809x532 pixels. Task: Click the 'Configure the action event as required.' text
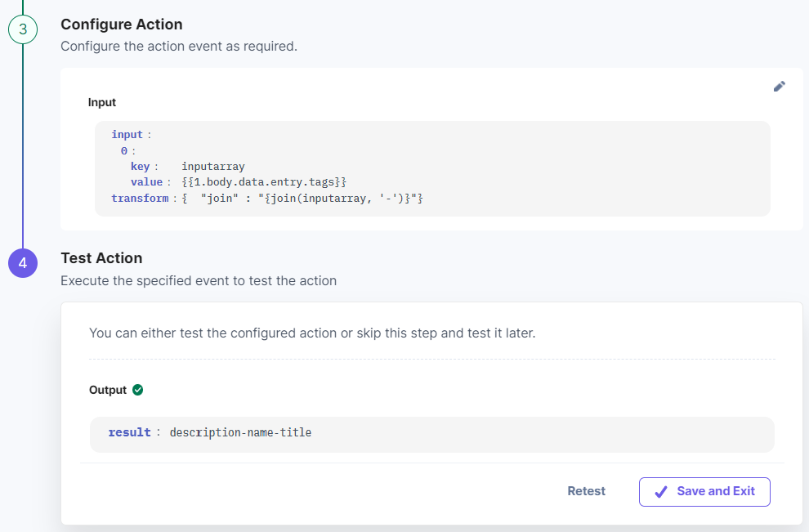(x=179, y=46)
